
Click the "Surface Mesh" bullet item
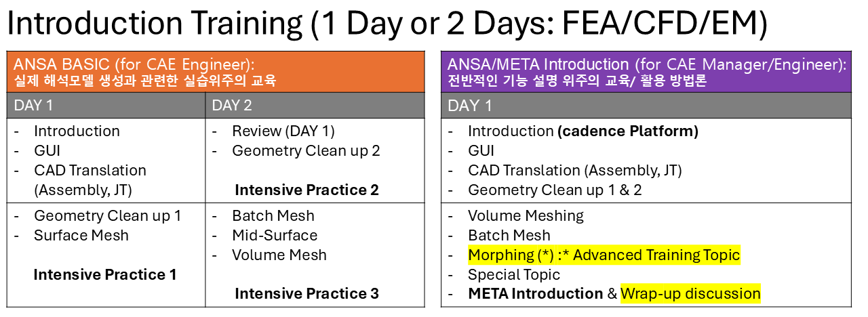81,236
